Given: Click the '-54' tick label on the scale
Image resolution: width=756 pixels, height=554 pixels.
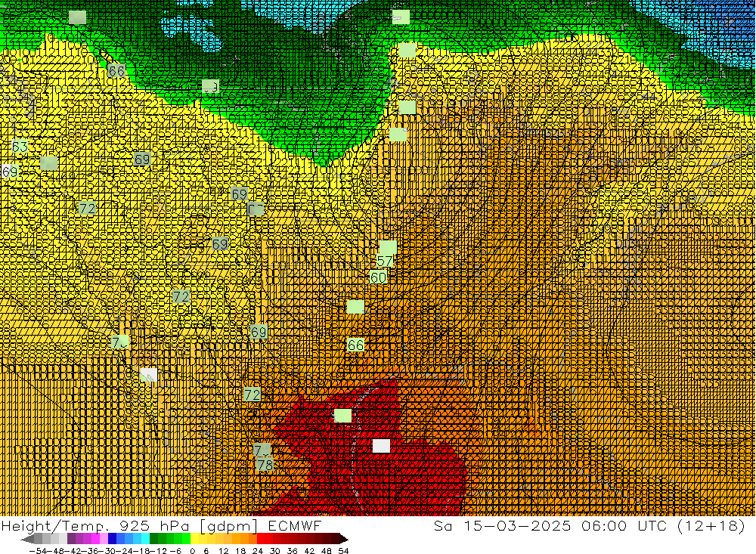Looking at the screenshot, I should [38, 551].
